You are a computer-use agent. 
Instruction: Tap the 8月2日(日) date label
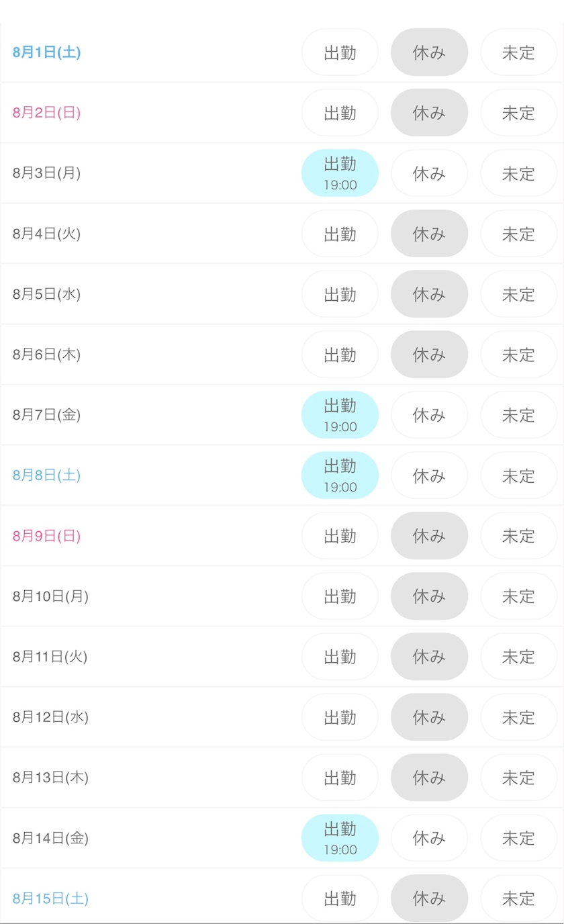pyautogui.click(x=46, y=113)
